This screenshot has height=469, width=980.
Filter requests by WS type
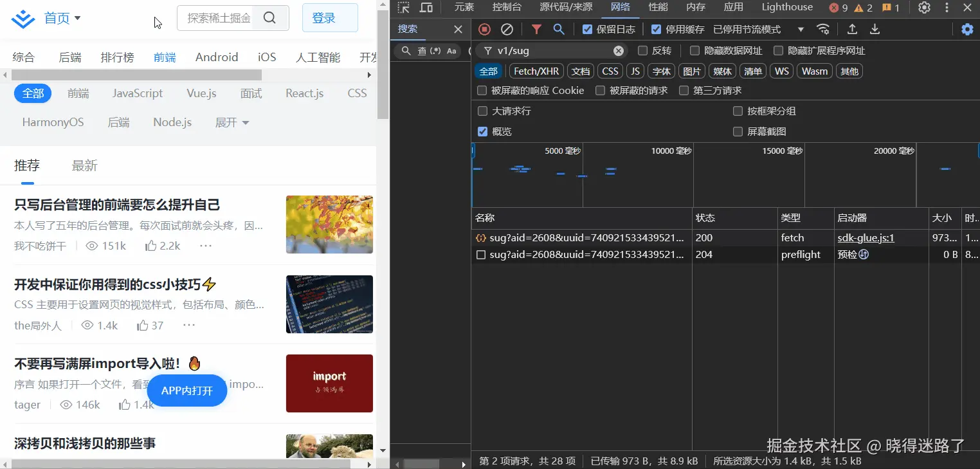pos(781,71)
